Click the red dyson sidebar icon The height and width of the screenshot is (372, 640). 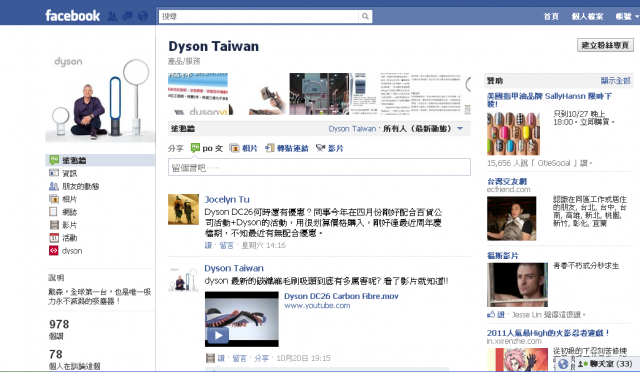point(54,251)
